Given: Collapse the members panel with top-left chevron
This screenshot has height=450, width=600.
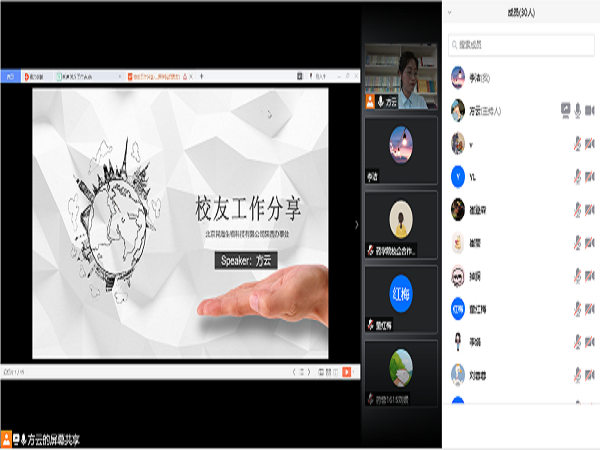Looking at the screenshot, I should coord(451,13).
